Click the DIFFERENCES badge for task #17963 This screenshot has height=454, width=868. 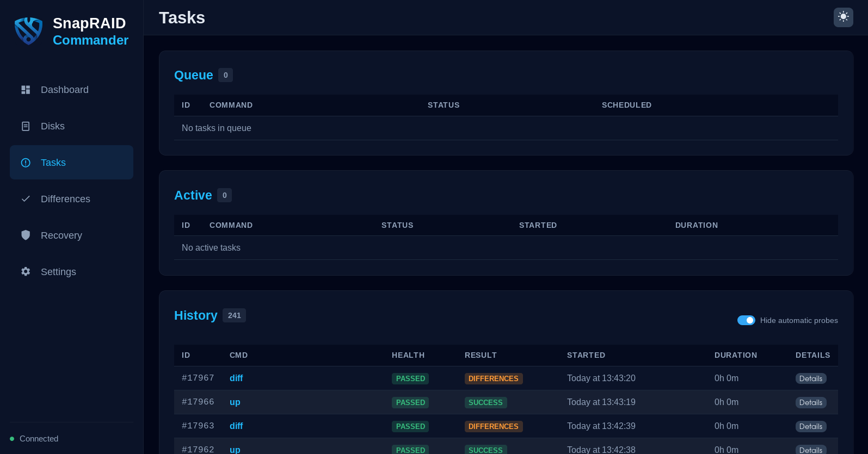pos(493,426)
